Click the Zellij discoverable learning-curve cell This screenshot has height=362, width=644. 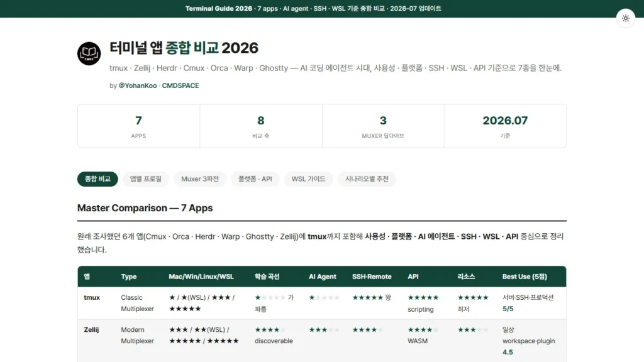pos(274,336)
